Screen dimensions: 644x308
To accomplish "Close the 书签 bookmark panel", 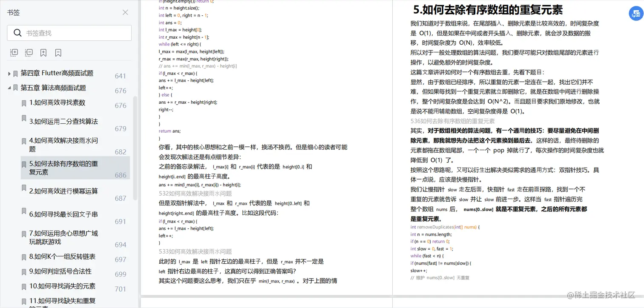I will pyautogui.click(x=125, y=12).
